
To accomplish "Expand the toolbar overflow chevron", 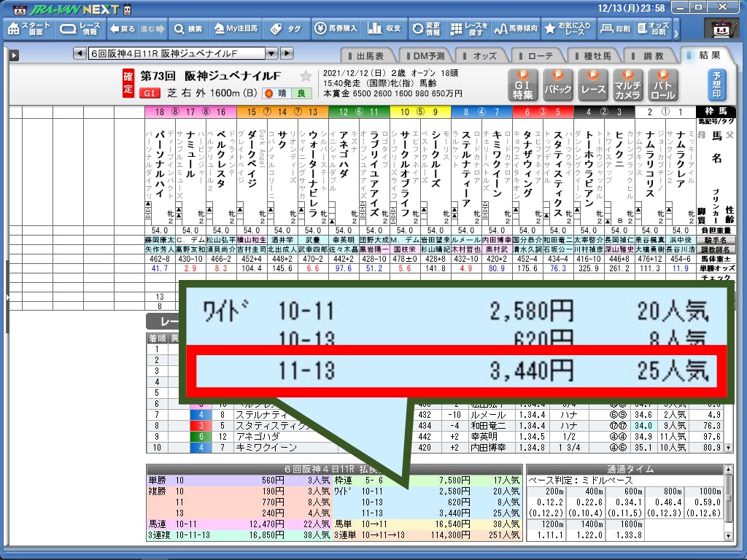I will click(x=676, y=30).
